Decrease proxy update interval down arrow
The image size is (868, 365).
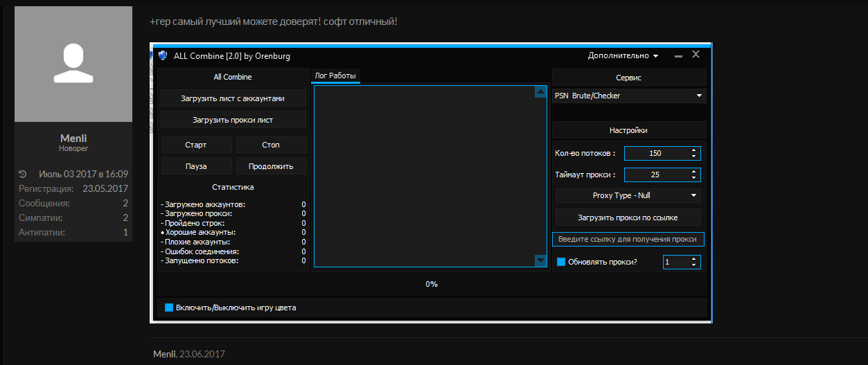click(x=694, y=265)
